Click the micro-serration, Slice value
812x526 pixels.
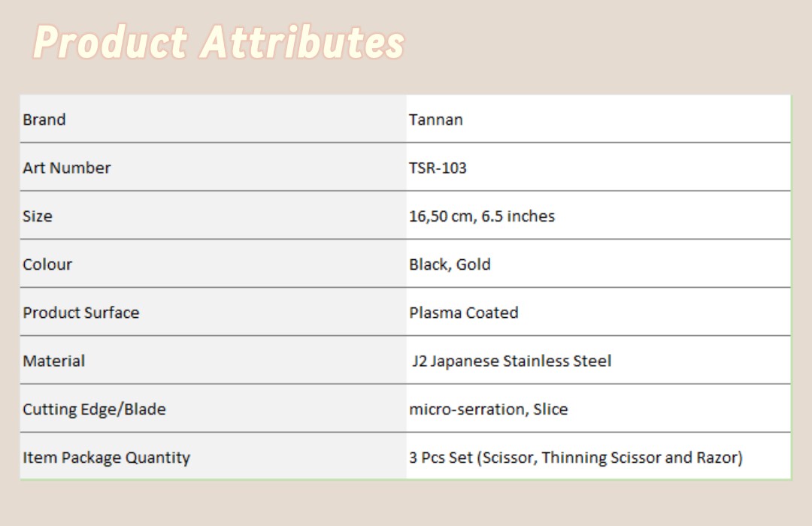tap(489, 410)
